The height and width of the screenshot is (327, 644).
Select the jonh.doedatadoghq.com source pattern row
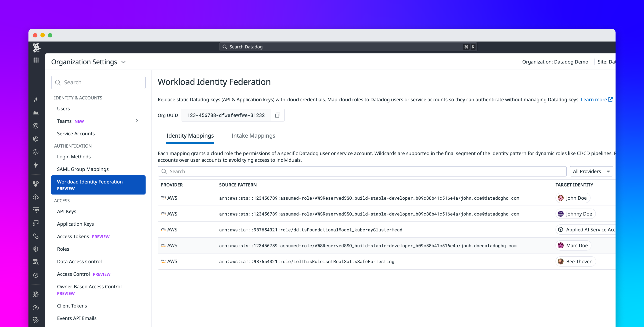coord(368,246)
